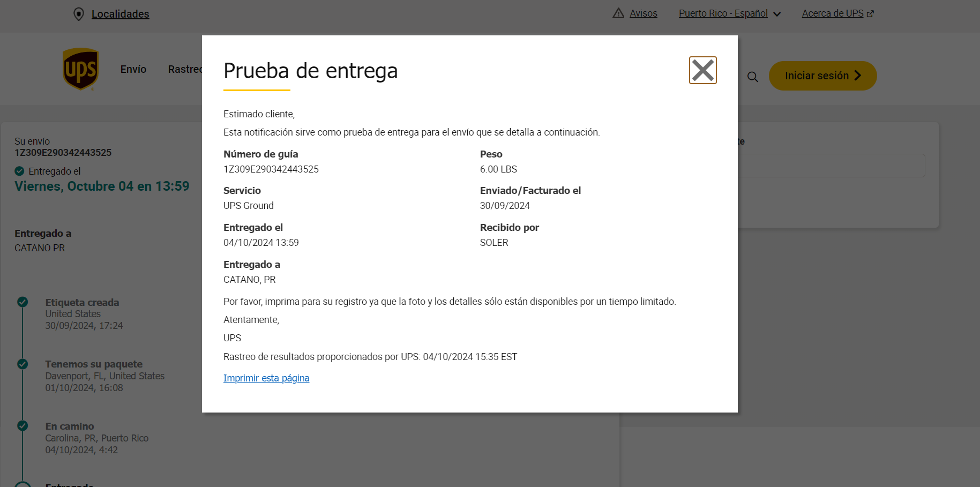Click the location pin icon beside Localidades

pyautogui.click(x=79, y=14)
